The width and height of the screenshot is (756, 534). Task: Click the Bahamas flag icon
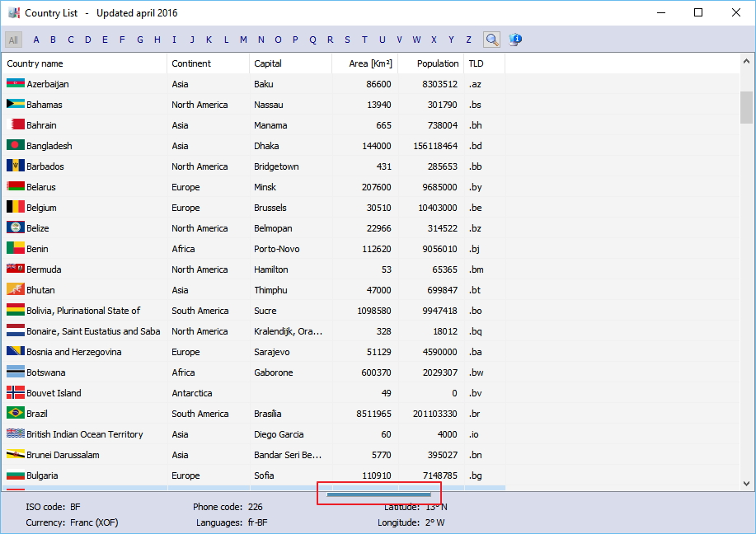coord(15,105)
